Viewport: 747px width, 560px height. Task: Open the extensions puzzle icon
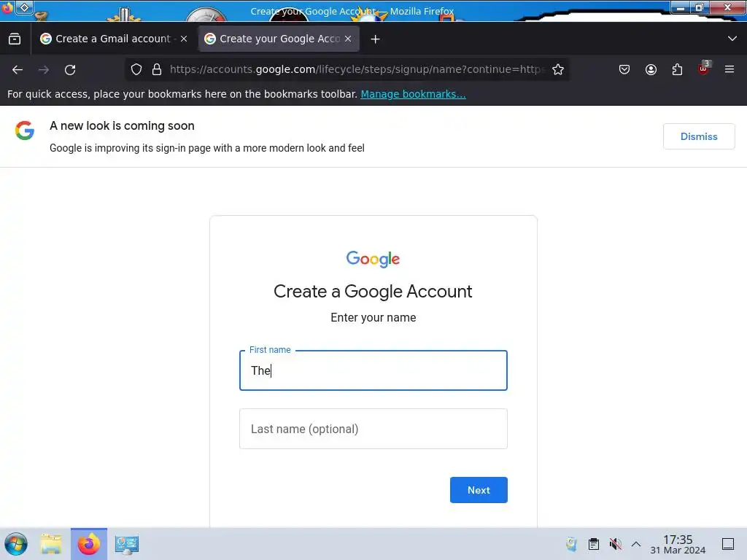(x=677, y=69)
